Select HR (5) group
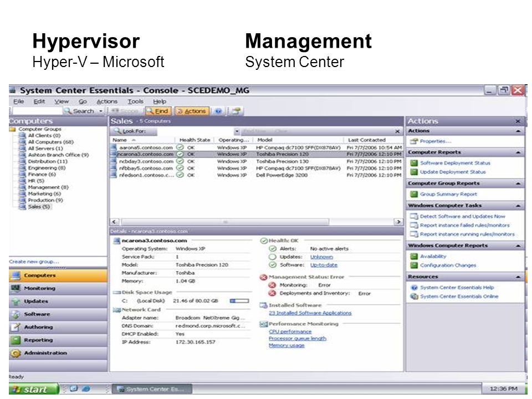The height and width of the screenshot is (399, 532). (36, 181)
